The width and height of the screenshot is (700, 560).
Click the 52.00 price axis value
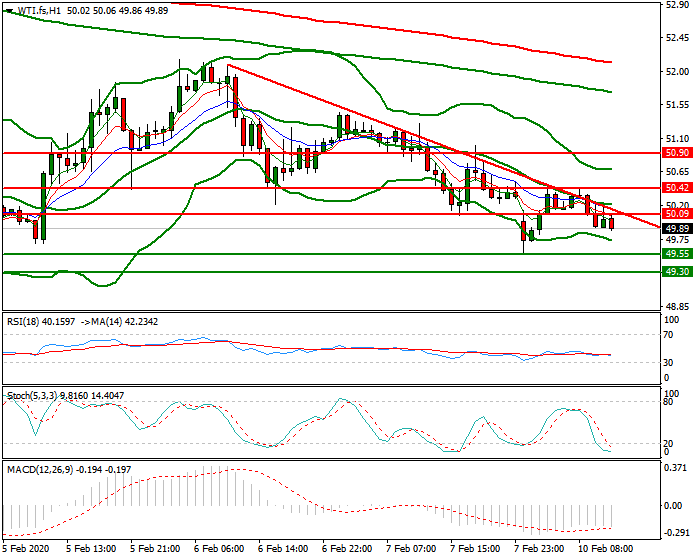click(677, 71)
